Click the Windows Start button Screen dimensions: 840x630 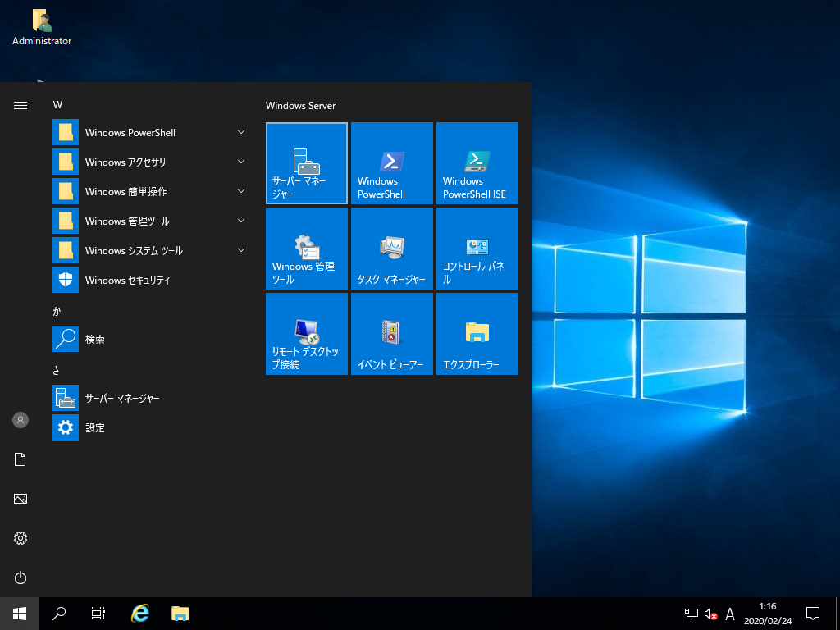click(x=20, y=614)
